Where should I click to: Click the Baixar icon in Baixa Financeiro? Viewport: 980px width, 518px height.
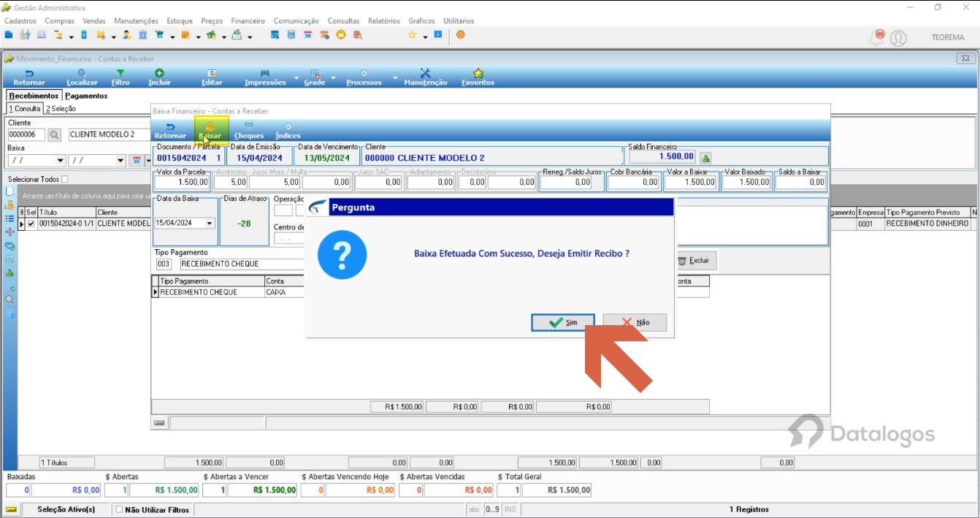pyautogui.click(x=210, y=127)
